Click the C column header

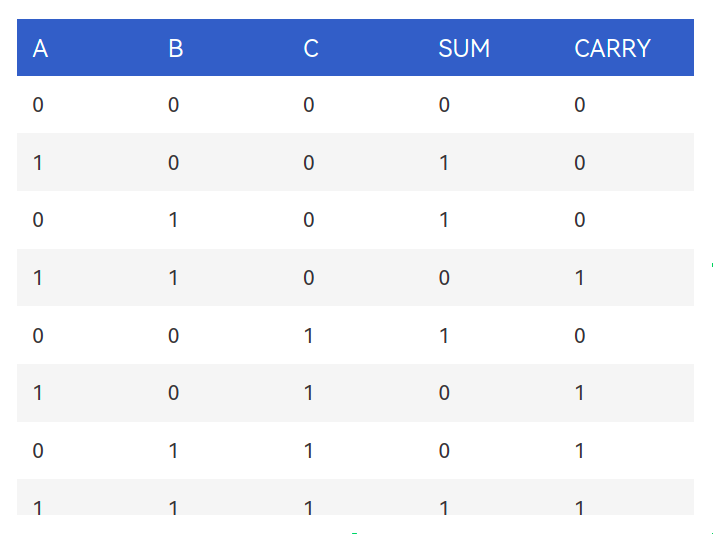pos(311,48)
